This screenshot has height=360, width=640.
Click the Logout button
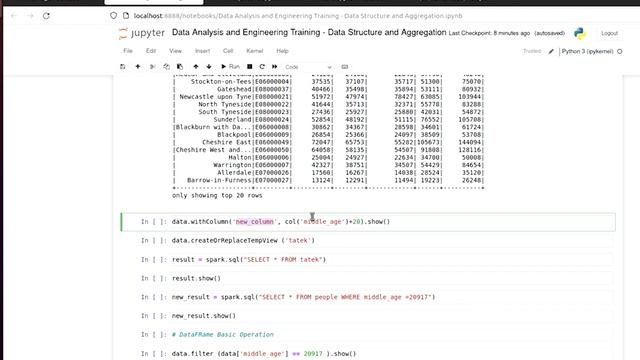click(609, 33)
